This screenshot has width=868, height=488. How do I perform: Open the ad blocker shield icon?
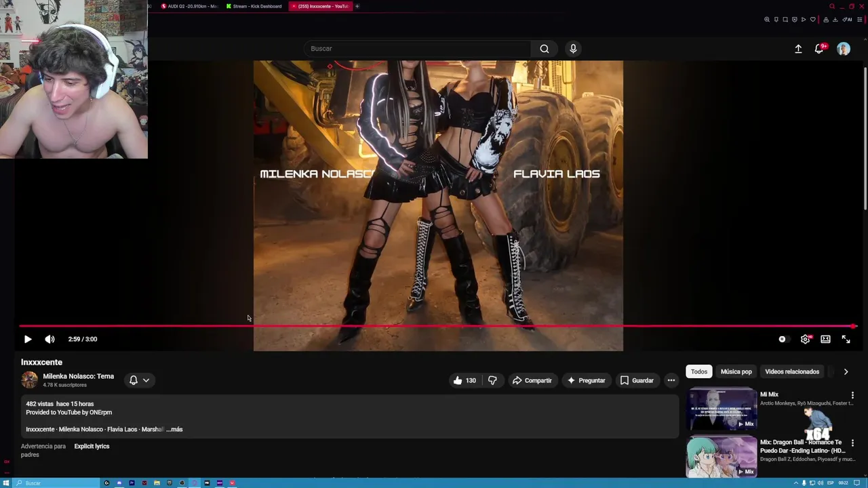[x=795, y=20]
